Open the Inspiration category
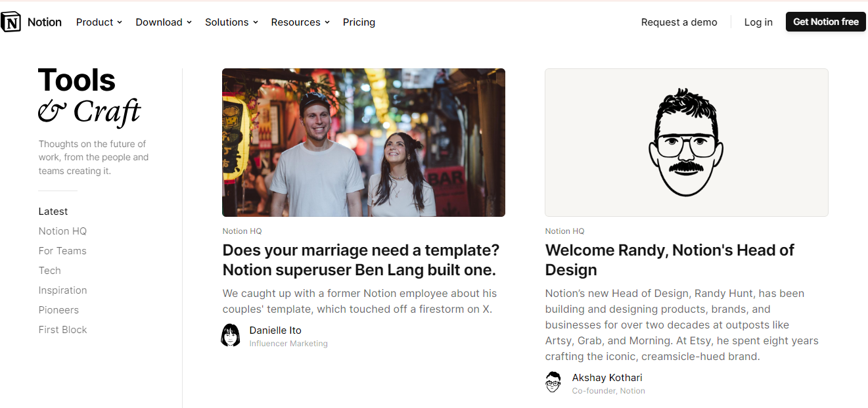This screenshot has height=408, width=868. tap(62, 290)
